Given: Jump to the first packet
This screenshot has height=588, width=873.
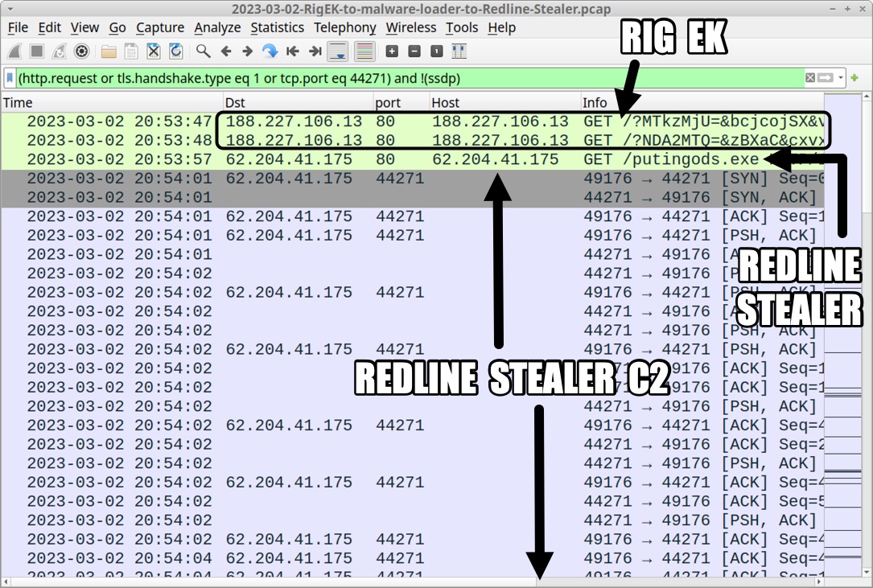Looking at the screenshot, I should tap(292, 51).
